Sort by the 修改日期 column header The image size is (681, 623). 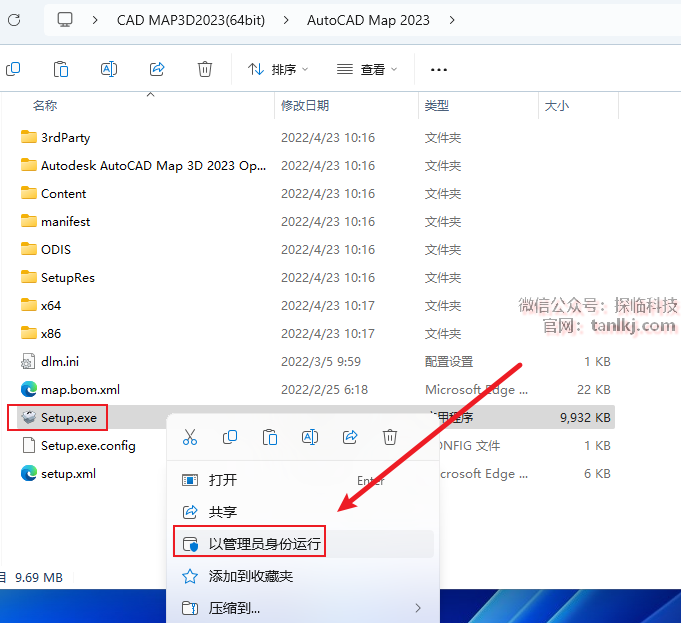(305, 105)
